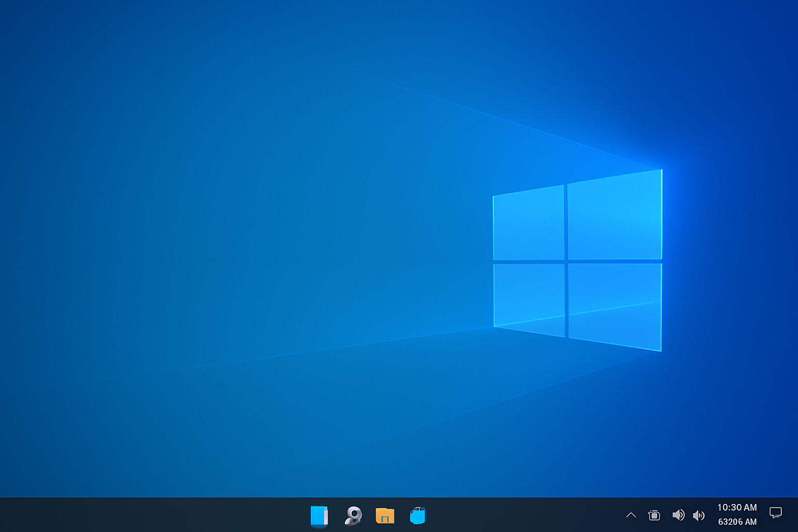798x532 pixels.
Task: Click empty taskbar space at far left
Action: tap(52, 515)
